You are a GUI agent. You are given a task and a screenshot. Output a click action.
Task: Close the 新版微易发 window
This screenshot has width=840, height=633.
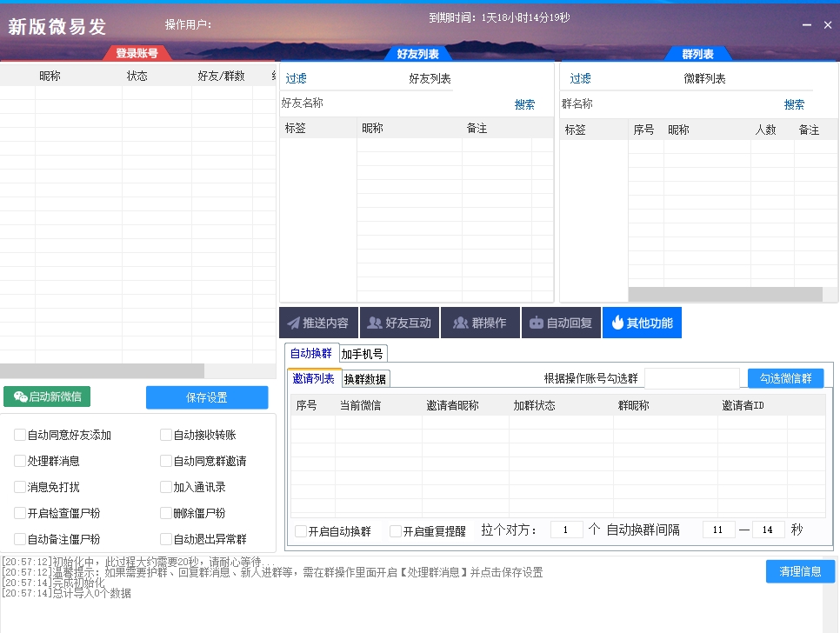coord(828,24)
